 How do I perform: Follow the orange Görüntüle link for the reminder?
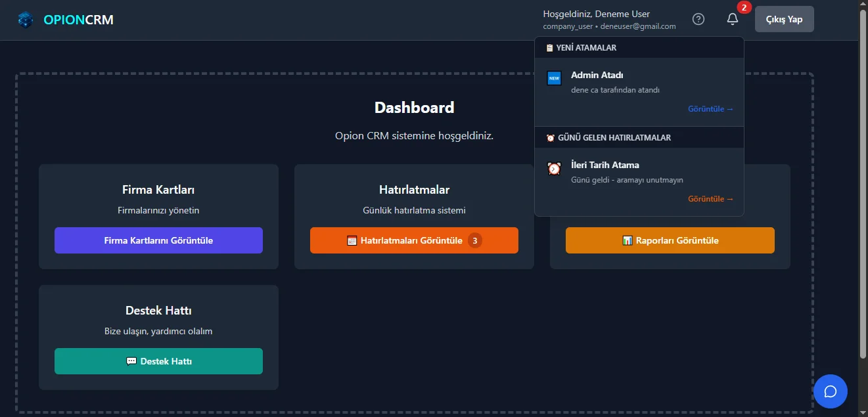point(710,199)
